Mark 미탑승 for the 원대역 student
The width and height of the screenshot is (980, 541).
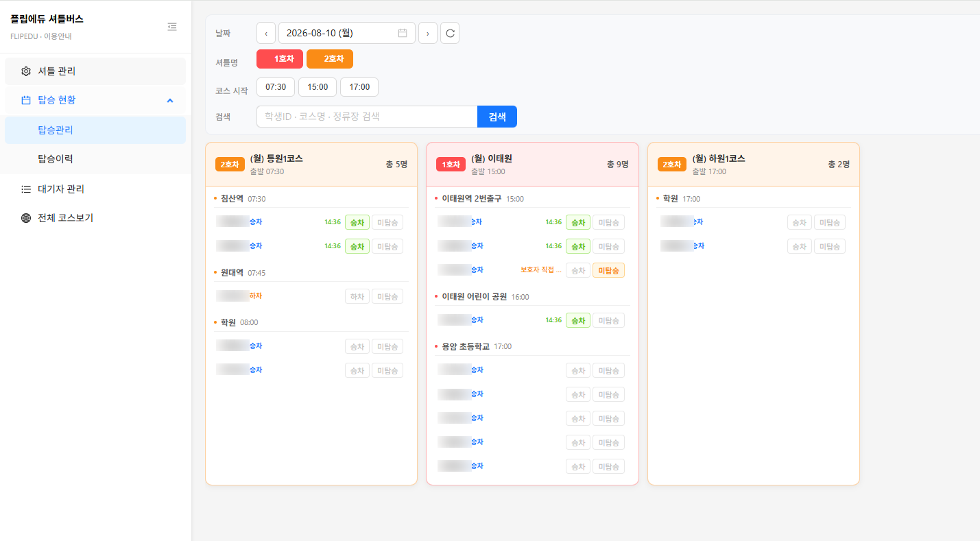click(x=387, y=296)
